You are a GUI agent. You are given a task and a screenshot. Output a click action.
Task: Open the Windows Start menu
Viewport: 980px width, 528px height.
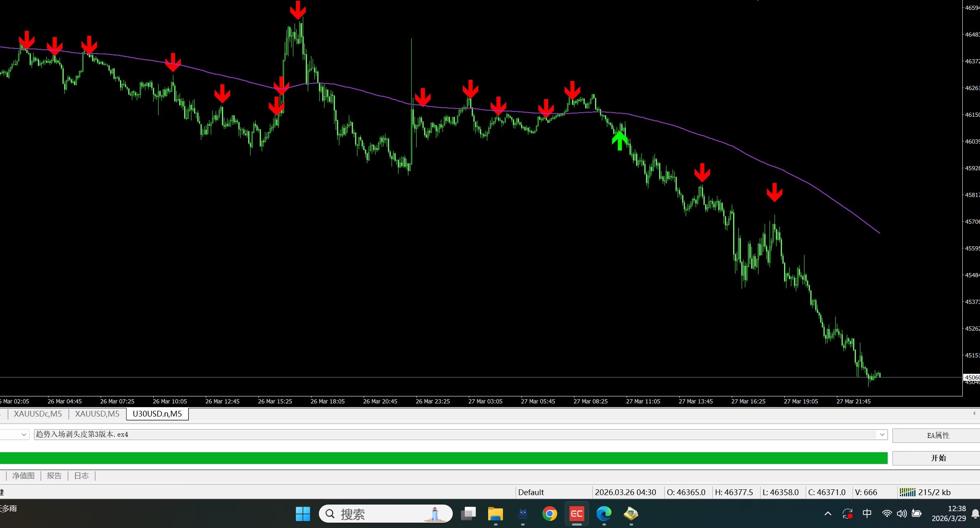303,514
